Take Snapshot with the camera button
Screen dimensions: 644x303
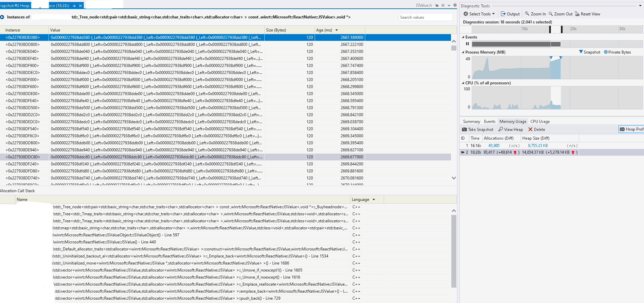point(478,130)
